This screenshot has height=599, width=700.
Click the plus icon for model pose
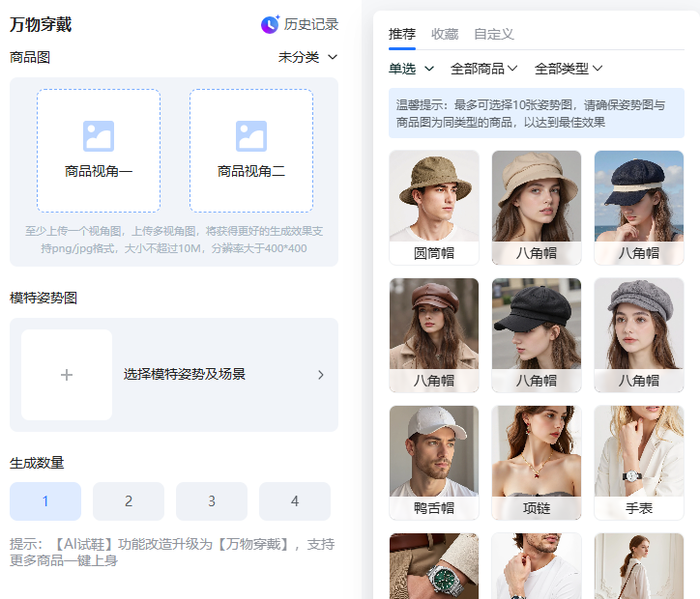67,375
